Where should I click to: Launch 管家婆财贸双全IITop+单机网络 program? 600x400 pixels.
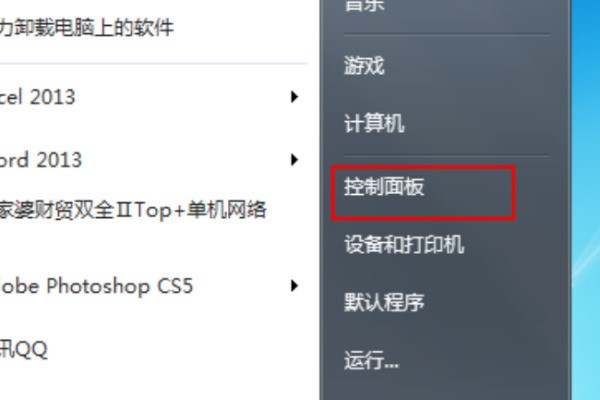point(133,210)
